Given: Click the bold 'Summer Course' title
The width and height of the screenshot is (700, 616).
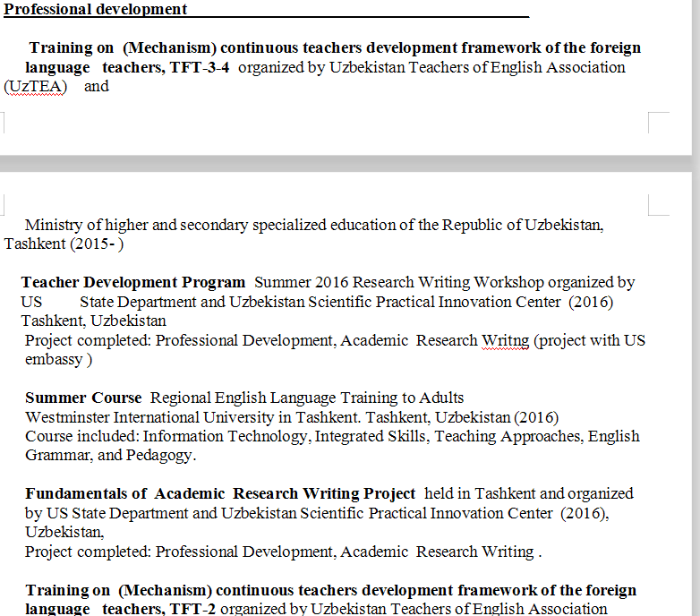Looking at the screenshot, I should coord(83,398).
